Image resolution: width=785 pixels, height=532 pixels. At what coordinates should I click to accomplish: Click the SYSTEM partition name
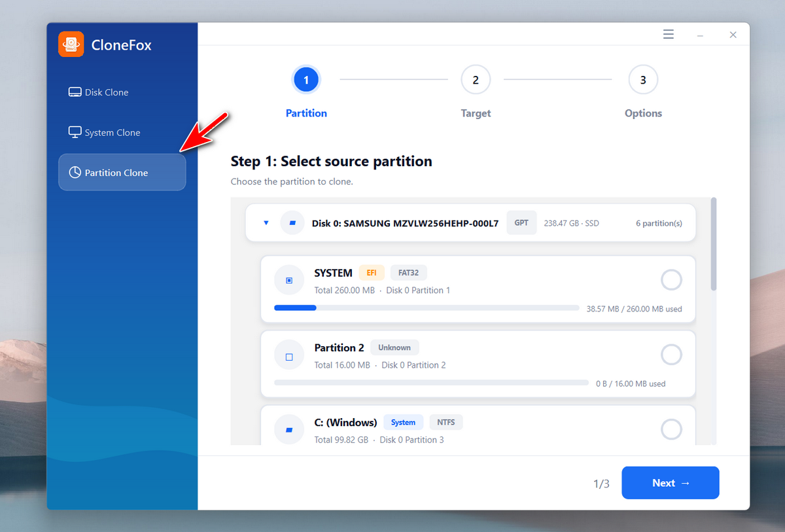click(x=333, y=273)
